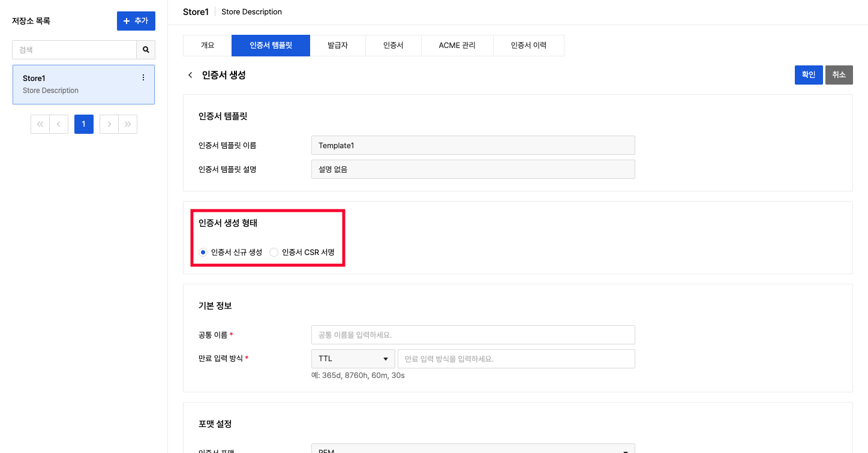Select the 인증서 신규 생성 radio option
Viewport: 868px width, 453px height.
[x=203, y=253]
